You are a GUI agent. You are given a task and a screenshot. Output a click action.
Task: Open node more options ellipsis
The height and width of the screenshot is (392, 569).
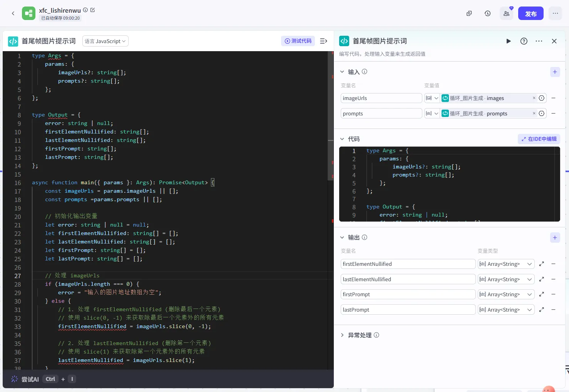[539, 41]
